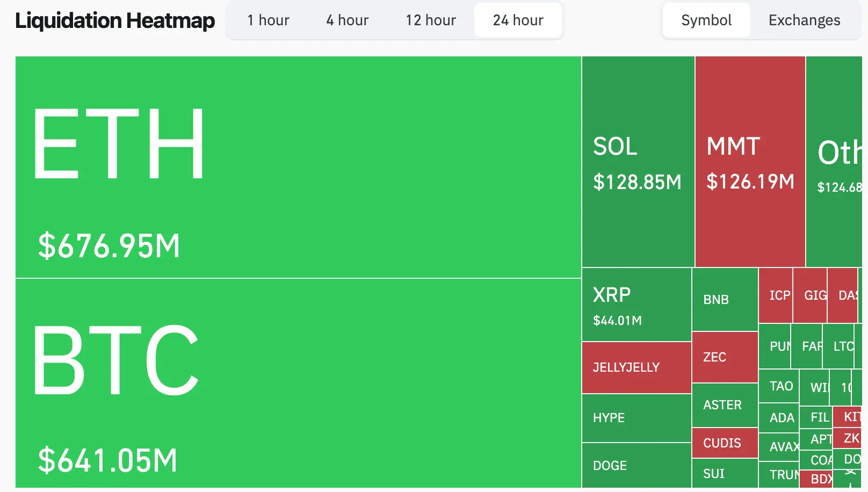Open the BTC liquidation tile
868x492 pixels.
(x=295, y=376)
